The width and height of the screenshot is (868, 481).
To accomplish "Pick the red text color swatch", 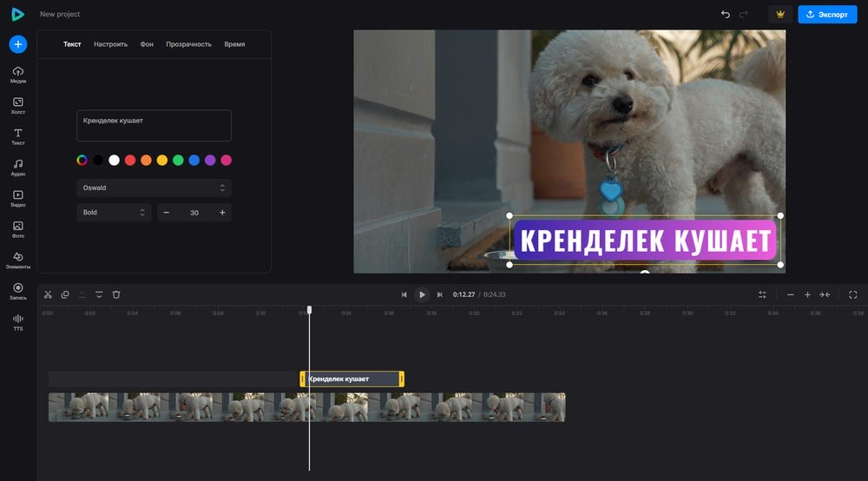I will [130, 160].
